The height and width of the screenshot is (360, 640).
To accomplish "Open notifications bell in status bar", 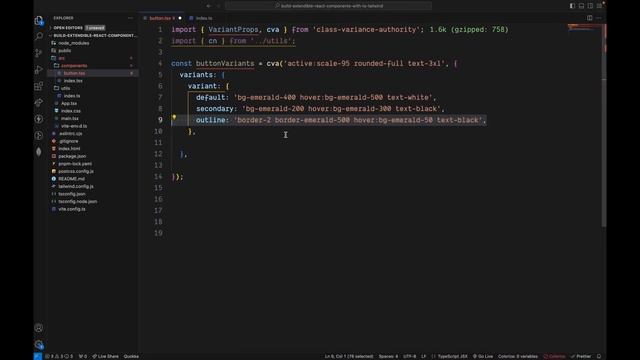I will pos(599,356).
